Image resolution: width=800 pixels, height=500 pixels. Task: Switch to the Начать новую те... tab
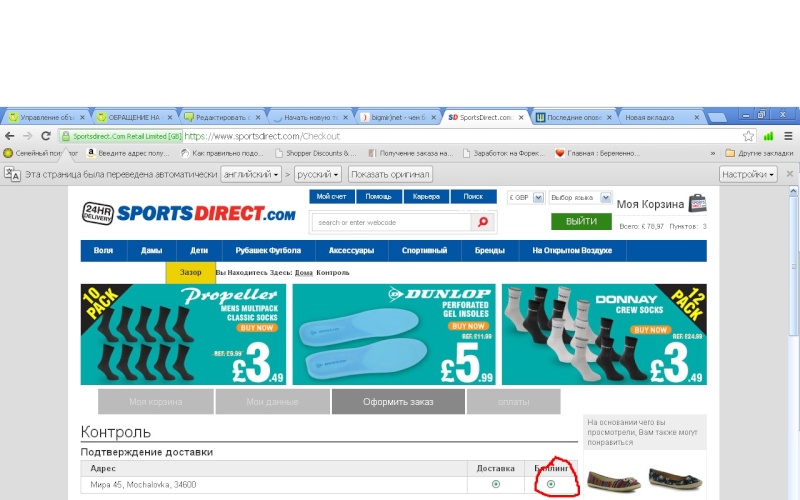click(309, 117)
